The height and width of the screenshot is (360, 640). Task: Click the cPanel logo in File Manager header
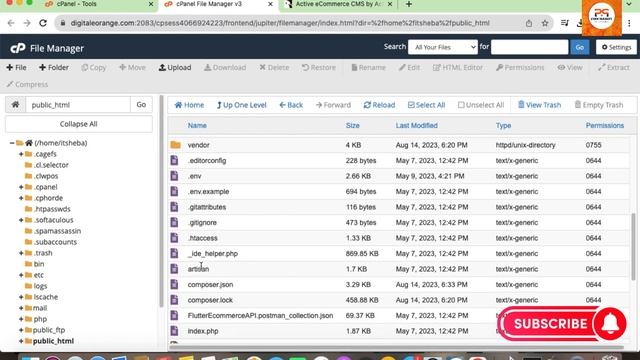coord(18,48)
